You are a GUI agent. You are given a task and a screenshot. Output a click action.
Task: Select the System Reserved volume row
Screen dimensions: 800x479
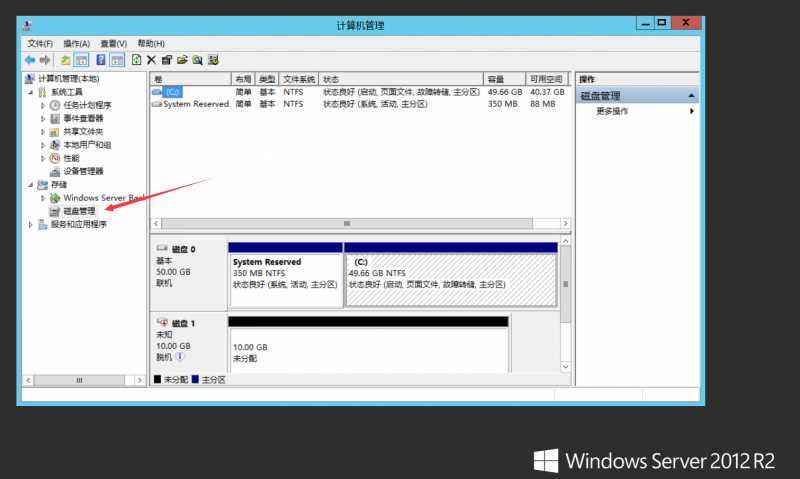point(360,104)
